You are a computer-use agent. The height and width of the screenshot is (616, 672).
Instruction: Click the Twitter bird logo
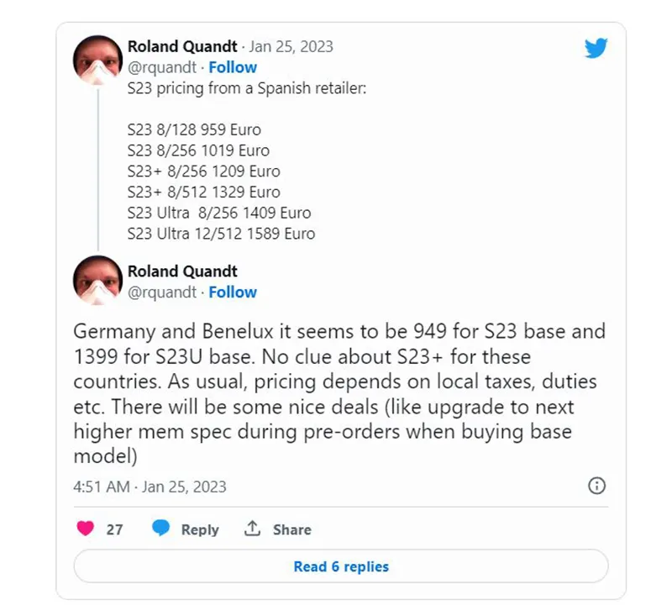596,49
